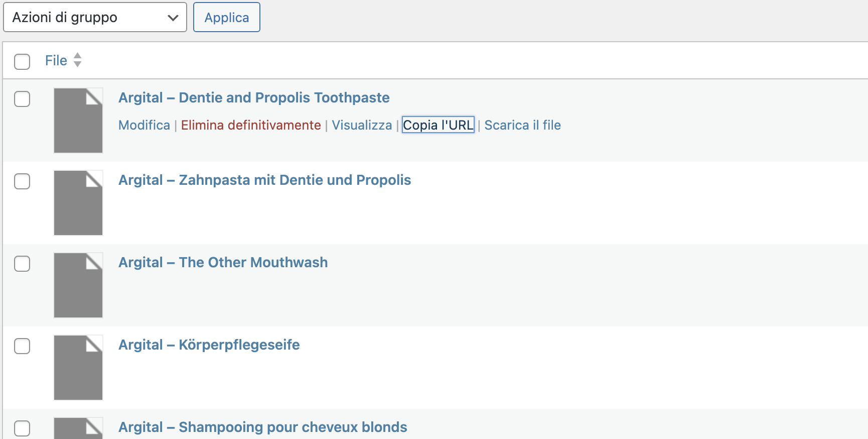Tick the select-all checkbox next to File
This screenshot has height=439, width=868.
tap(22, 61)
